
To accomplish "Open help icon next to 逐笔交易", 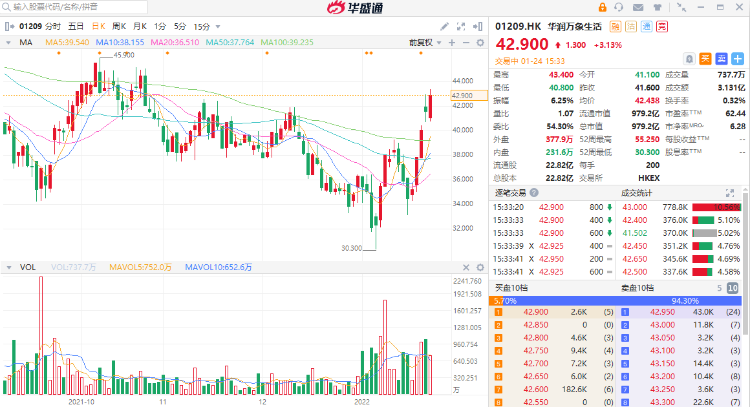I will coord(534,193).
